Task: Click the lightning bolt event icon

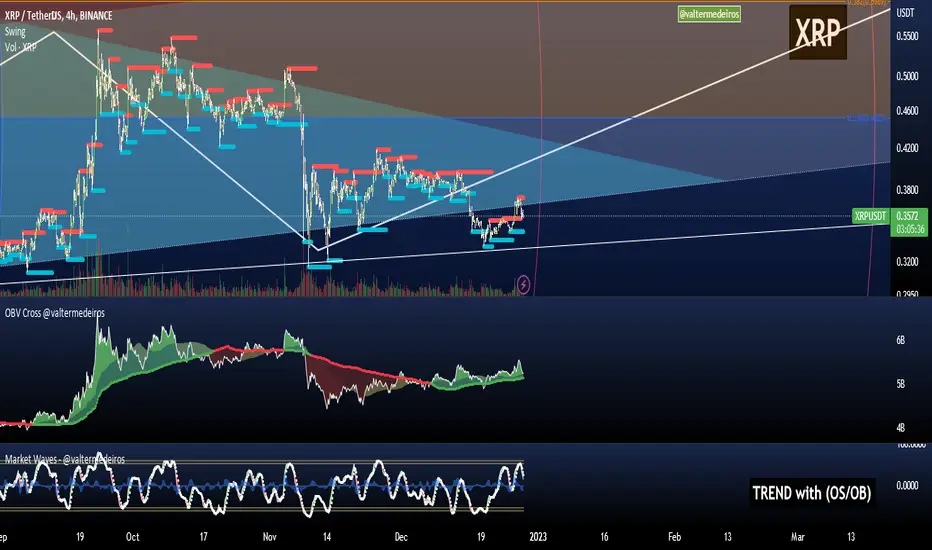Action: (523, 285)
